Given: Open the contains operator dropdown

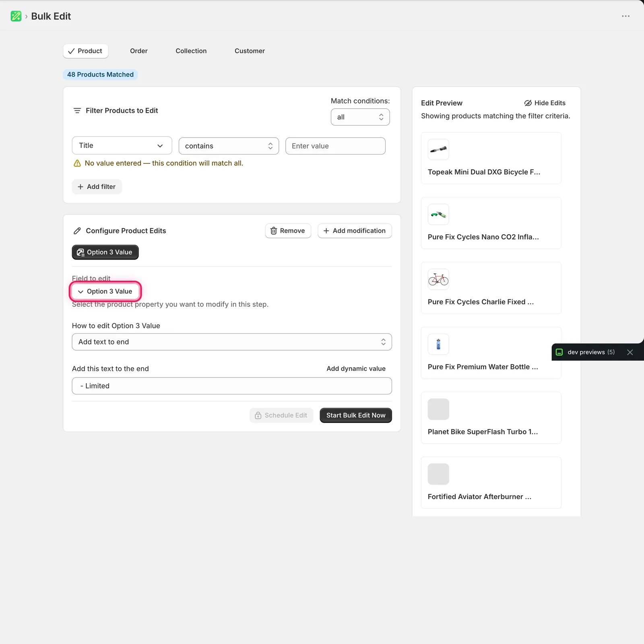Looking at the screenshot, I should 229,146.
